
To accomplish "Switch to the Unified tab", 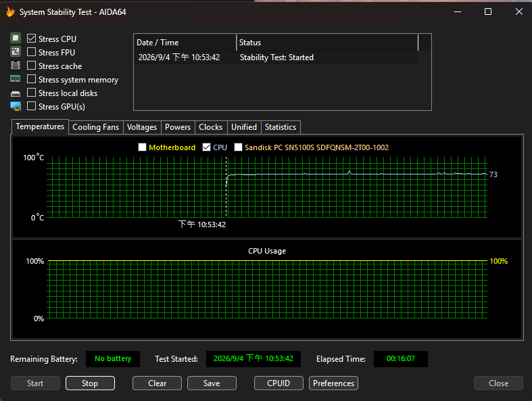I will click(244, 127).
